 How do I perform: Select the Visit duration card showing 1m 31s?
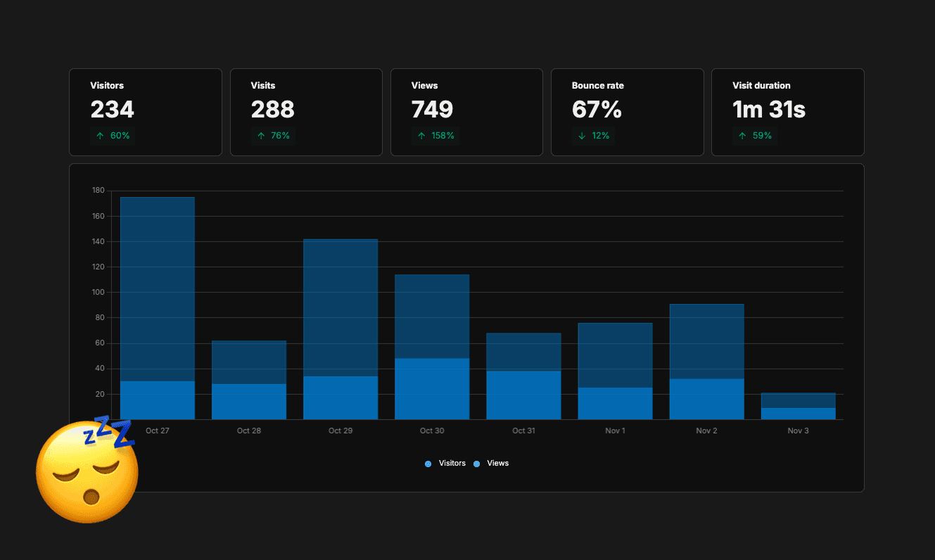pos(787,112)
